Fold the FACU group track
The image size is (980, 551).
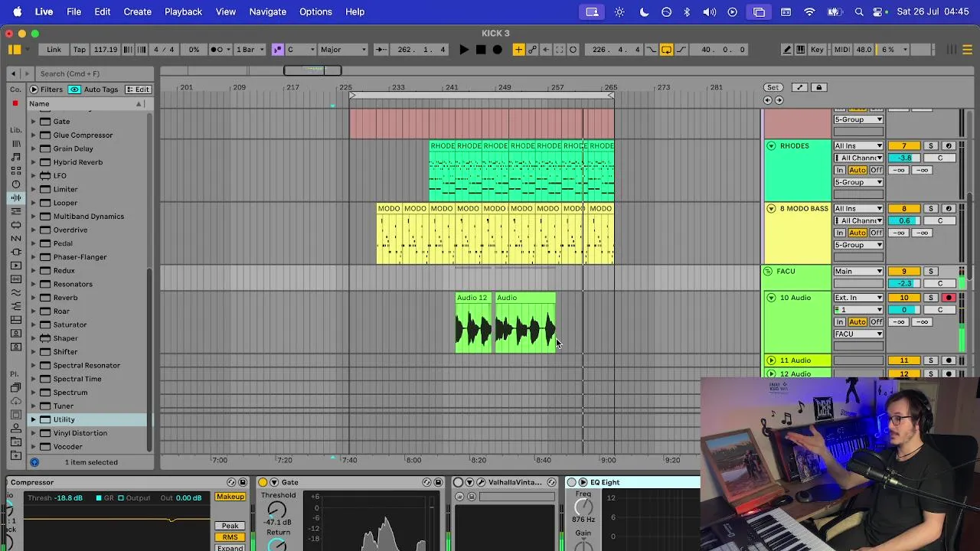(x=768, y=272)
